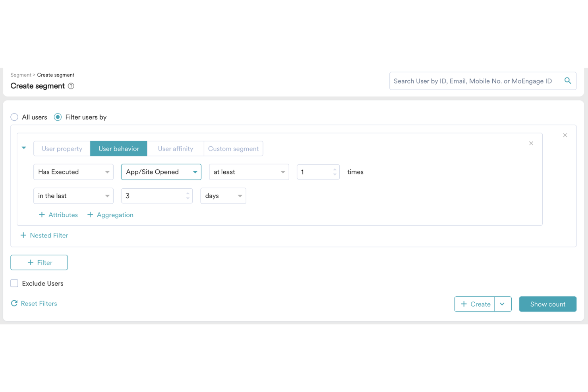This screenshot has width=588, height=392.
Task: Open the App/Site Opened event dropdown
Action: pyautogui.click(x=161, y=172)
